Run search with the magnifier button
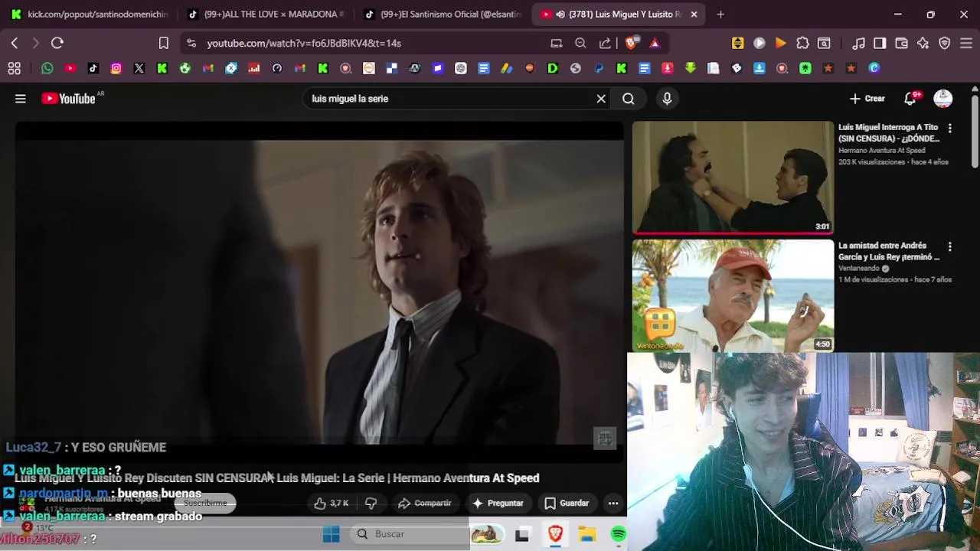The width and height of the screenshot is (980, 551). point(629,99)
